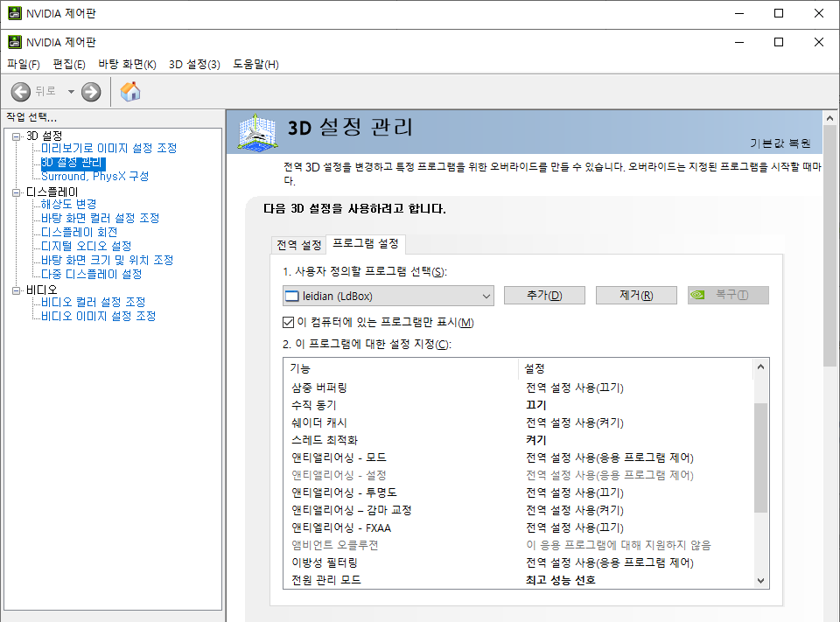The width and height of the screenshot is (840, 622).
Task: Maximize the inner NVIDIA 제어판 window
Action: (779, 42)
